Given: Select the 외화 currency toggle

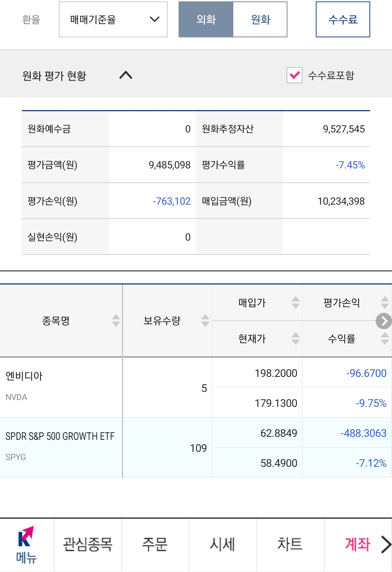Looking at the screenshot, I should pos(206,19).
